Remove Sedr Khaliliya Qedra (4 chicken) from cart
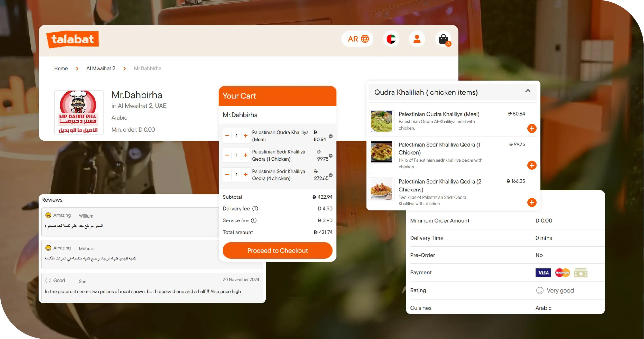 click(x=331, y=175)
